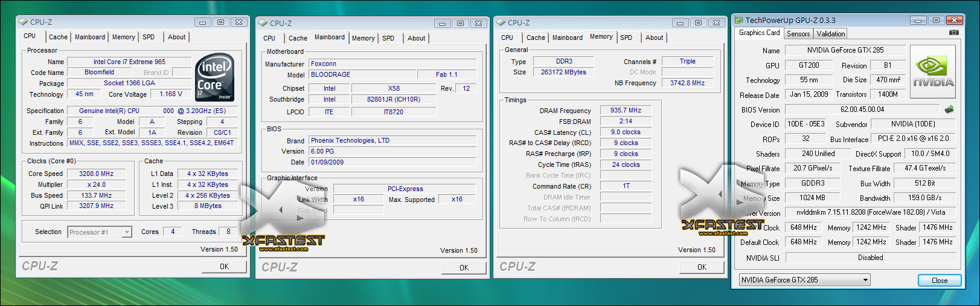
Task: Open SPD tab in the CPU-Z Memory window
Action: pos(626,37)
